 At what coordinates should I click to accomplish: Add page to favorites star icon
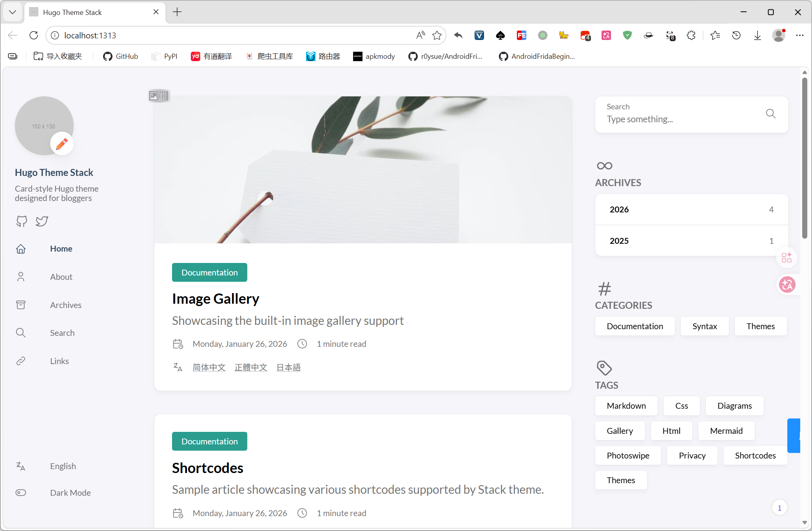(x=437, y=35)
